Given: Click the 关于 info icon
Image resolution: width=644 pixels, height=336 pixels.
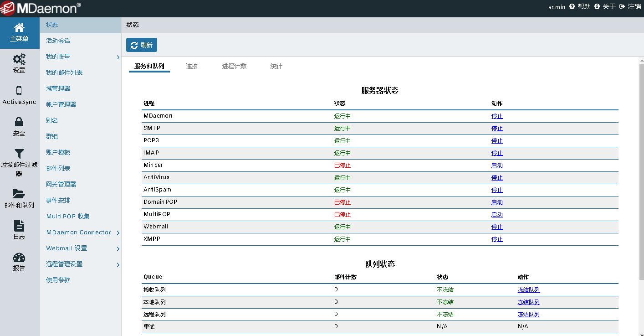Looking at the screenshot, I should (x=597, y=7).
